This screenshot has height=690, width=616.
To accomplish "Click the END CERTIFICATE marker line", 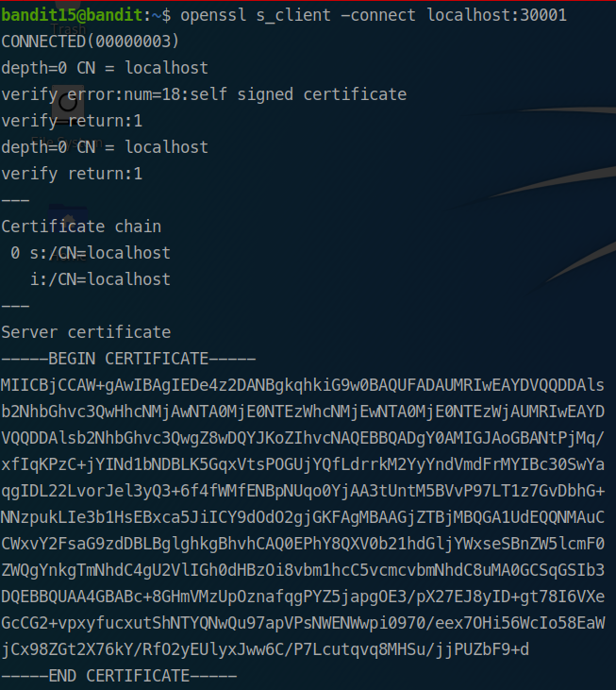I will (119, 676).
